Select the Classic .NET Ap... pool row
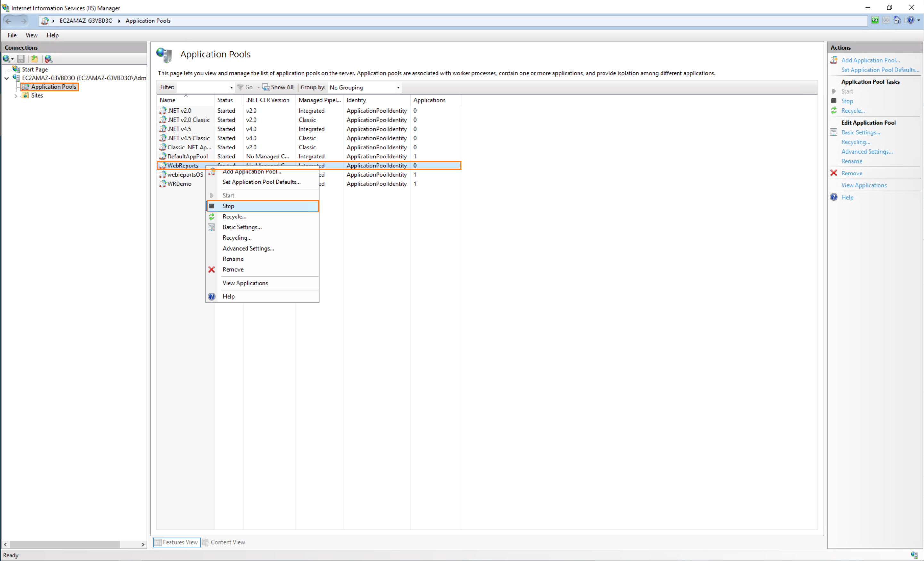This screenshot has height=561, width=924. 309,147
